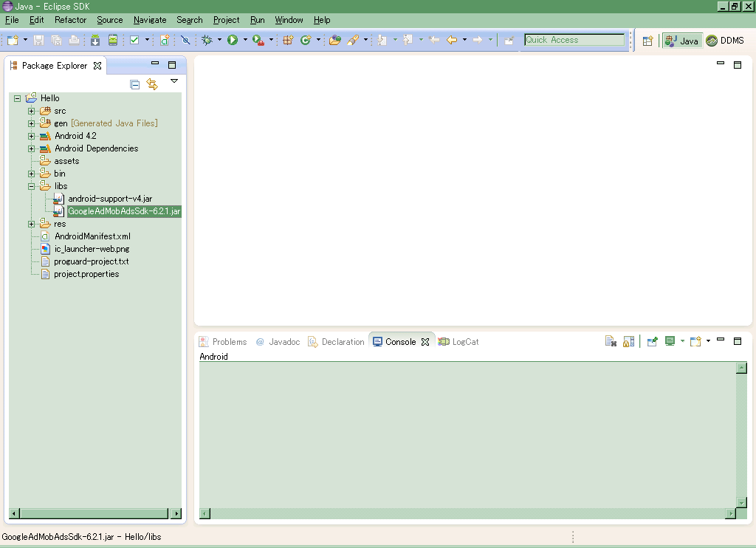Click the External Tools run icon

point(258,40)
